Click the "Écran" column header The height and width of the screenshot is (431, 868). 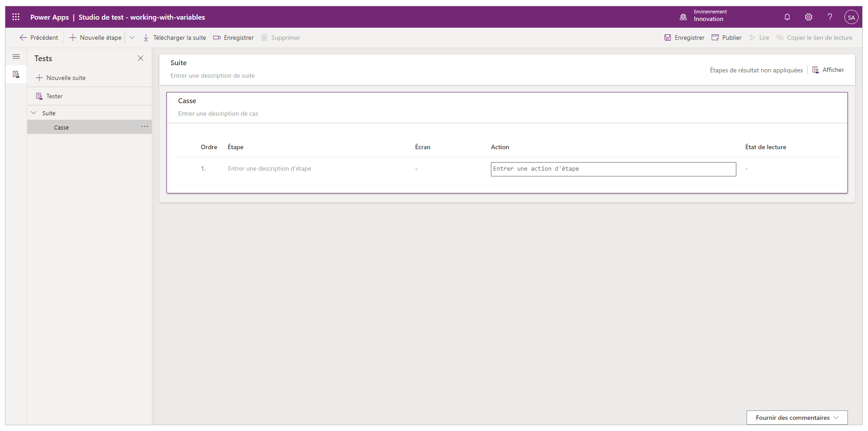[423, 147]
